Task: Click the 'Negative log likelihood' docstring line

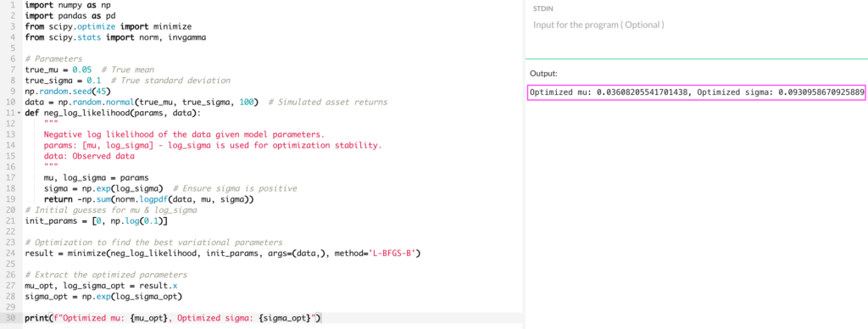Action: (184, 135)
